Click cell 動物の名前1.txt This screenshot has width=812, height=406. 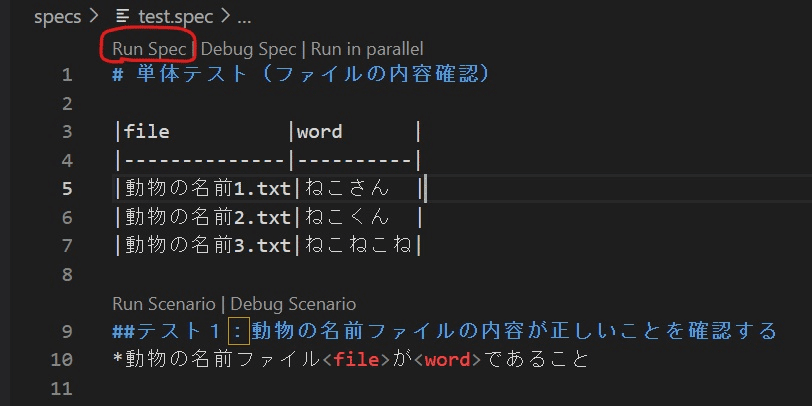207,188
